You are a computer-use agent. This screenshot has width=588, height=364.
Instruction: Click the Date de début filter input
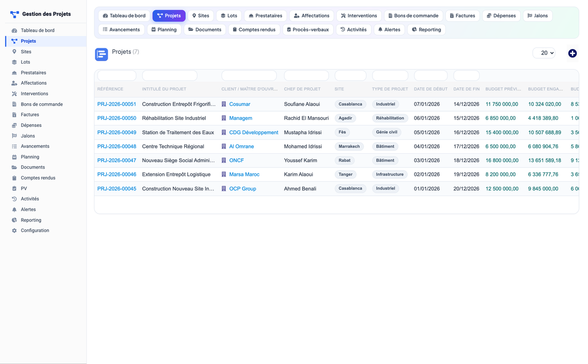click(x=431, y=75)
